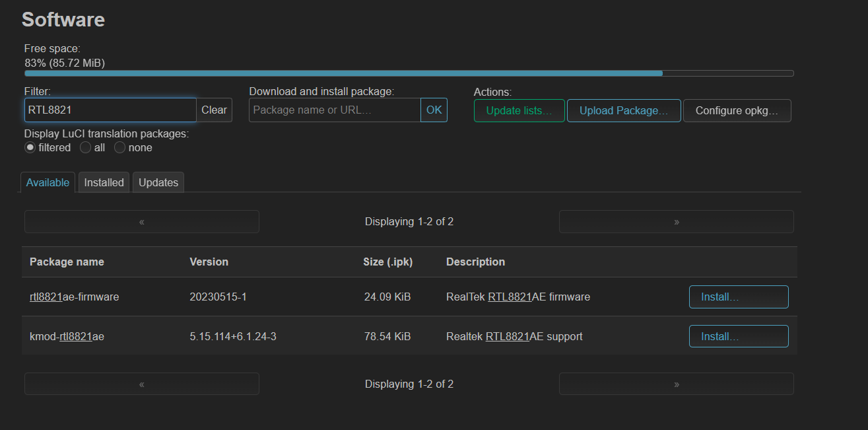Click the rtl8821ae-firmware package name

pos(75,297)
